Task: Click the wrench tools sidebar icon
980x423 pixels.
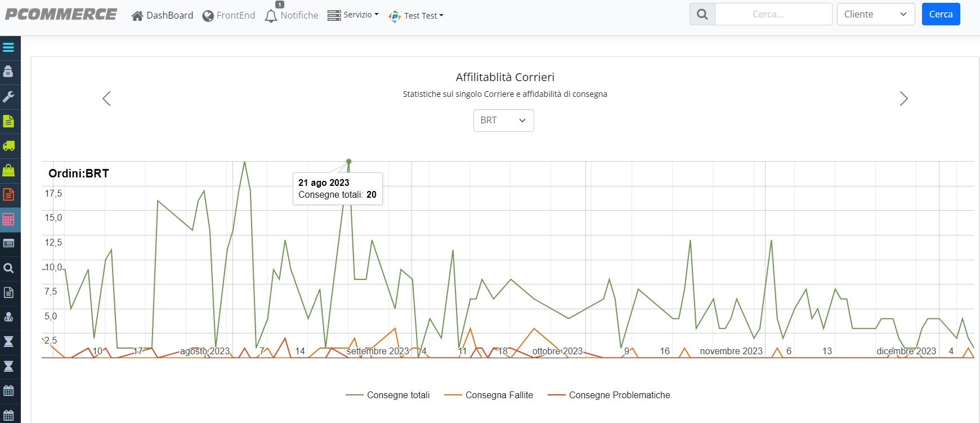Action: (8, 96)
